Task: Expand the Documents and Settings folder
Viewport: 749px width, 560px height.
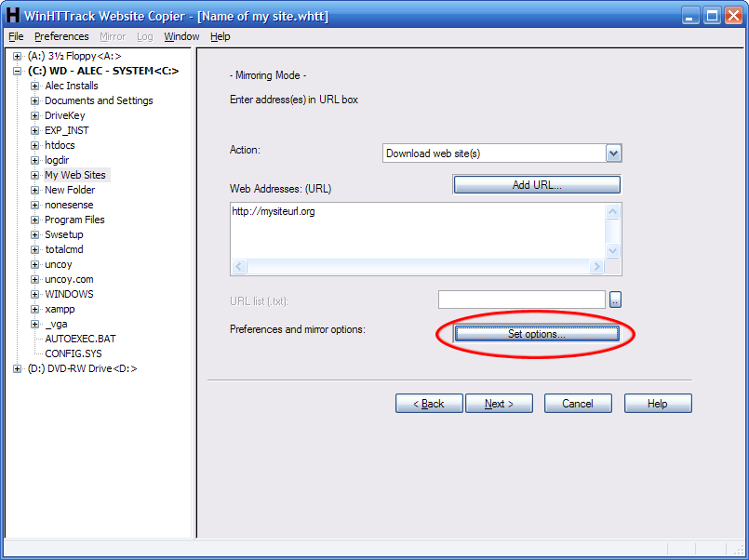Action: tap(34, 100)
